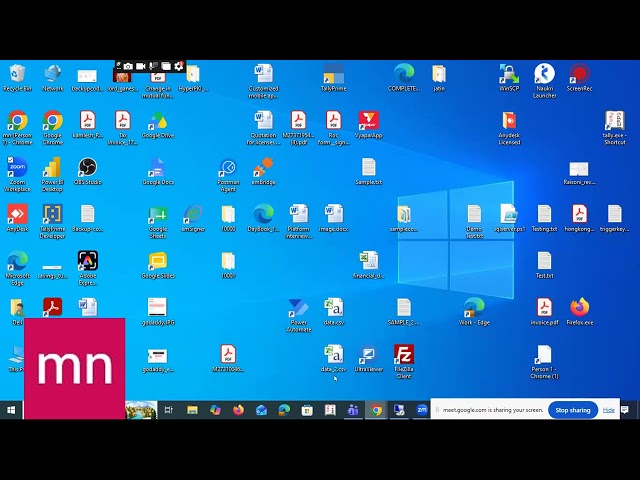Open the red AnyDesk desktop shortcut
640x480 pixels.
click(17, 218)
